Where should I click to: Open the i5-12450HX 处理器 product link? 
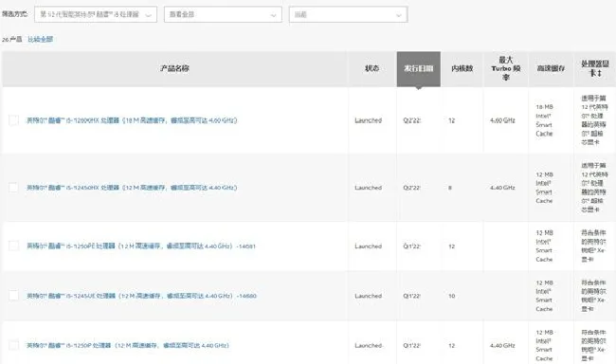[132, 188]
